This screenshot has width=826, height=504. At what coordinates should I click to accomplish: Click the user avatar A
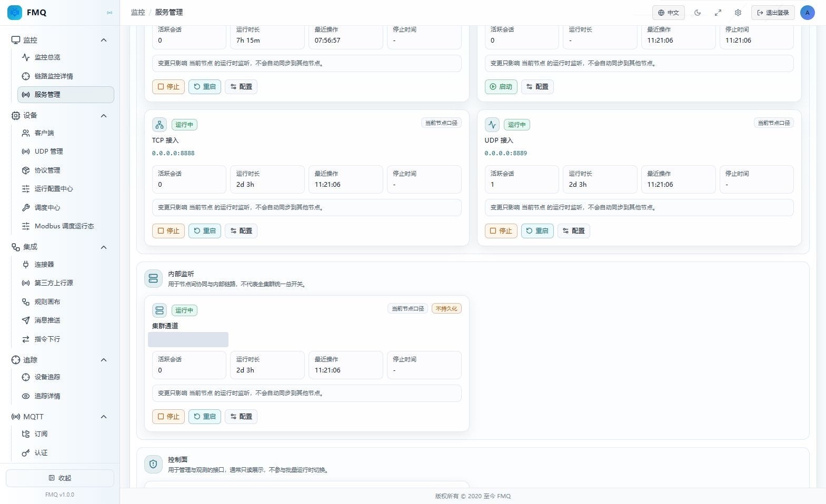[x=807, y=13]
